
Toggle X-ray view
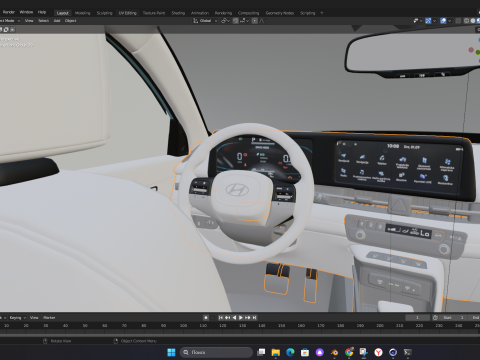click(x=458, y=21)
